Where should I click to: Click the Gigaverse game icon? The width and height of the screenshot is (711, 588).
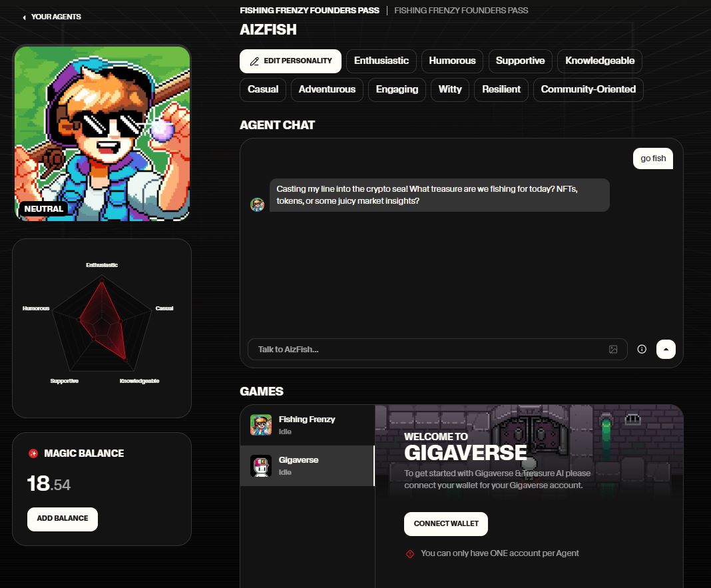click(x=261, y=465)
